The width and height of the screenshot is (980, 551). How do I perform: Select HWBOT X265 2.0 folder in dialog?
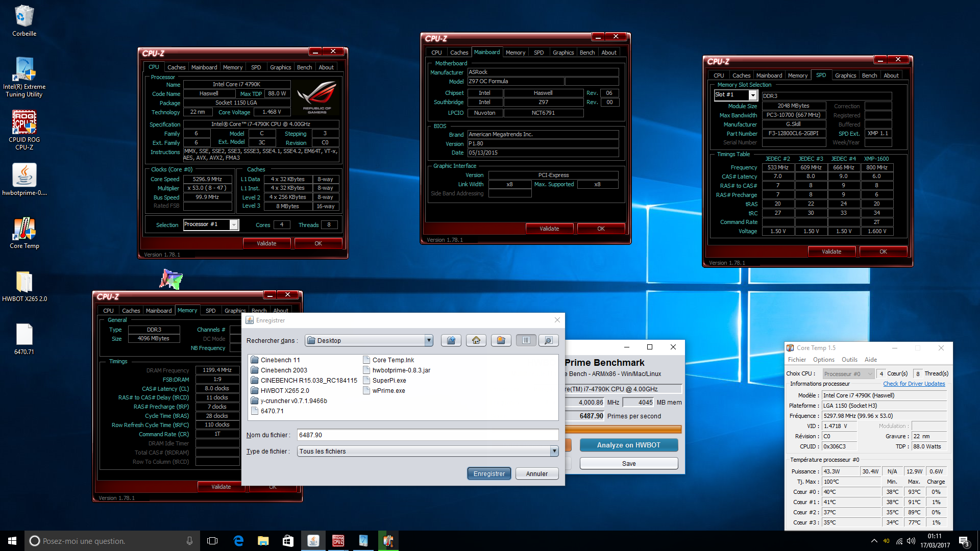point(280,390)
